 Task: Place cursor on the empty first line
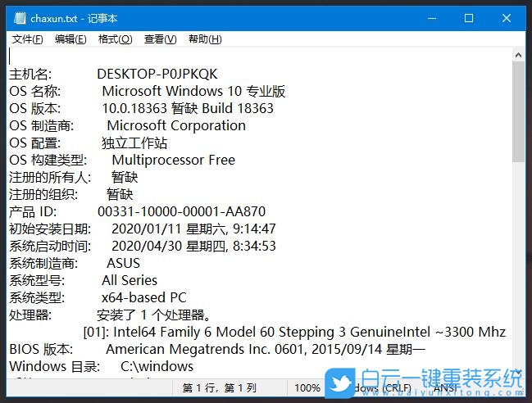(x=258, y=57)
